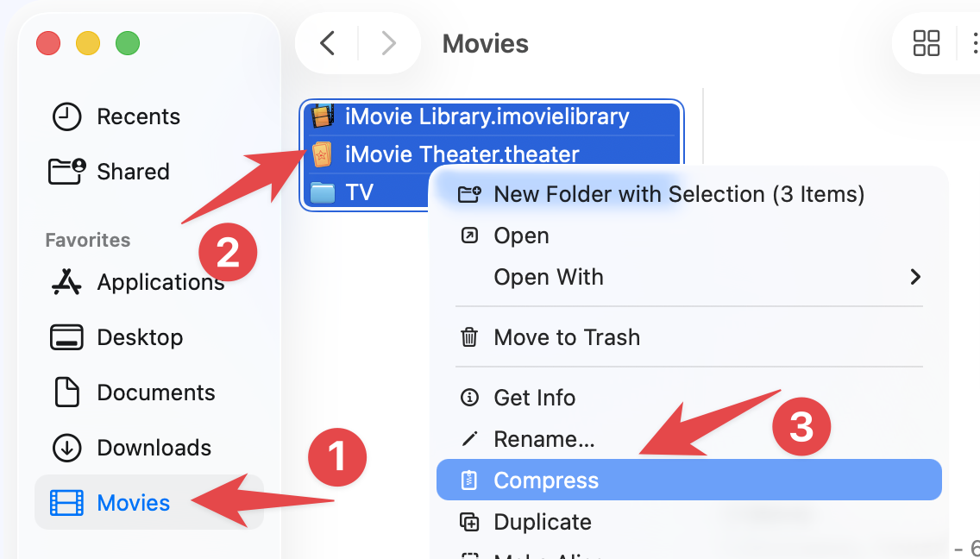
Task: Go to Applications in the sidebar
Action: coord(160,282)
